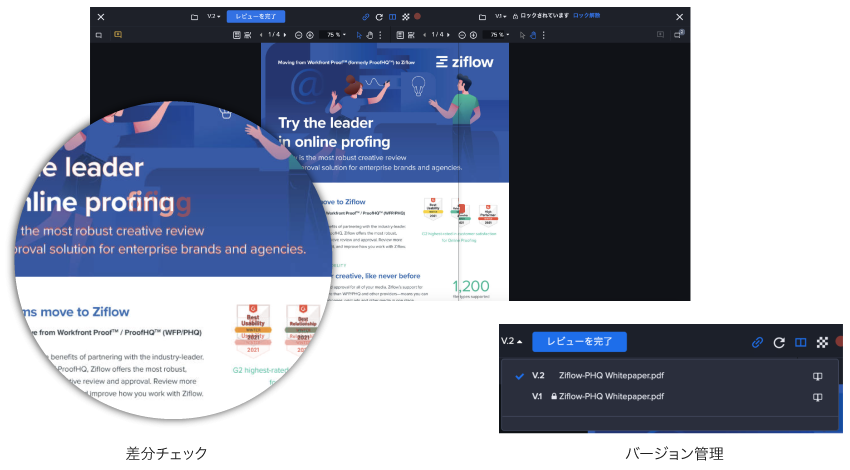Select the pointer tool in the left viewer
This screenshot has width=850, height=470.
(359, 35)
